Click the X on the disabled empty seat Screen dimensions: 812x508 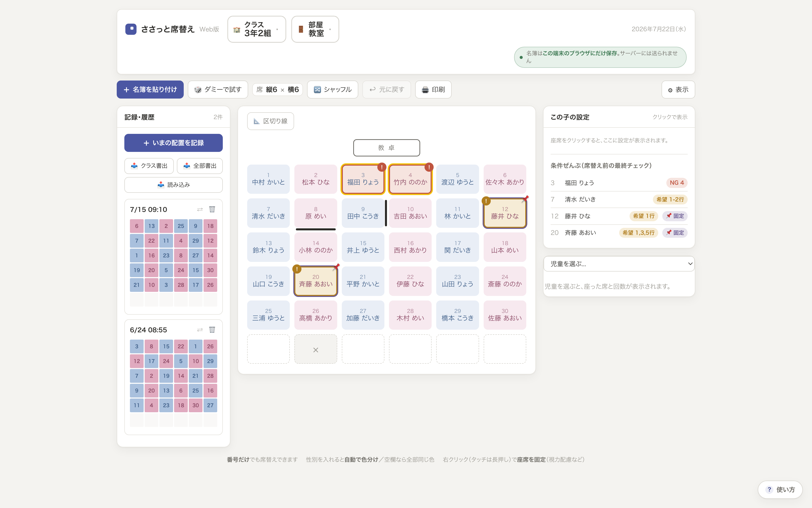pos(316,350)
